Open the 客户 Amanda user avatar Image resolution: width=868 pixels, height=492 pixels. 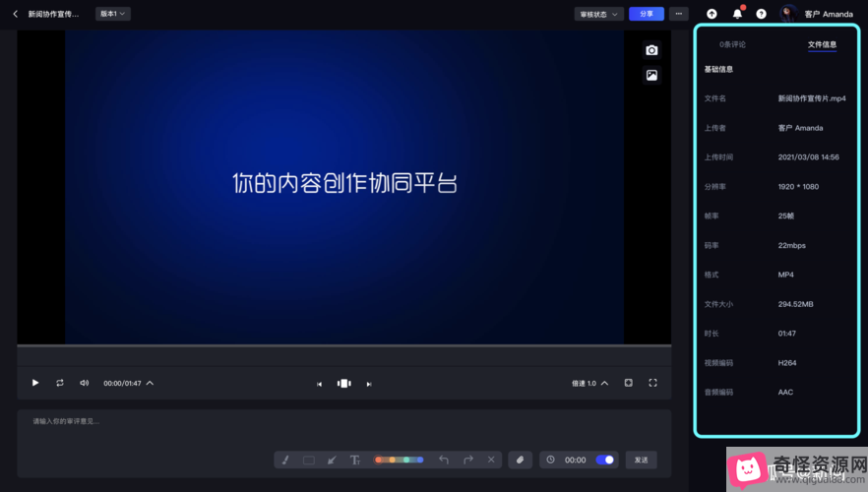787,14
